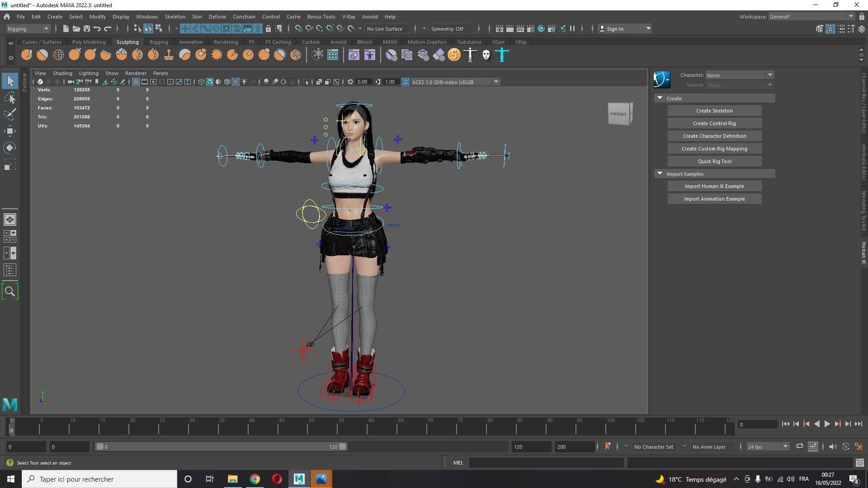The image size is (868, 488).
Task: Click Import Human IK Example button
Action: click(x=714, y=186)
